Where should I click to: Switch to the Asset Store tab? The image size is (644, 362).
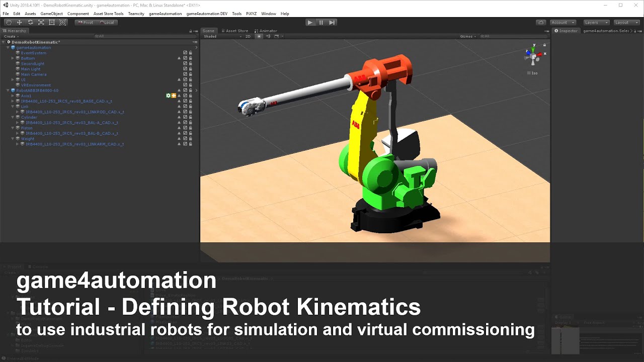point(234,31)
